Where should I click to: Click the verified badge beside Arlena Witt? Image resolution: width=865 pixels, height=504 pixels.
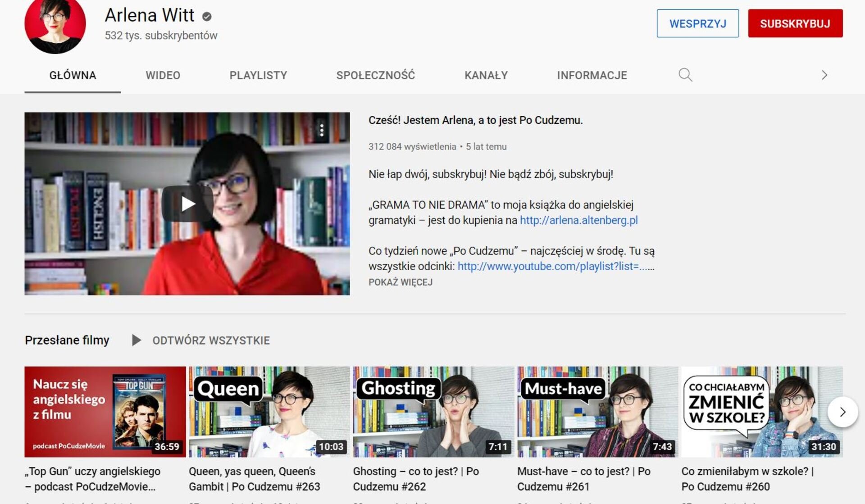pos(207,17)
